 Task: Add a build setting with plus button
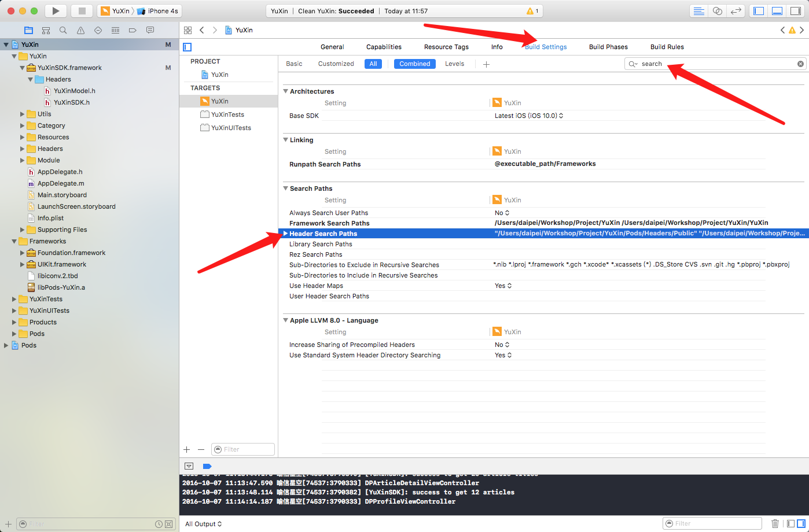[x=486, y=64]
